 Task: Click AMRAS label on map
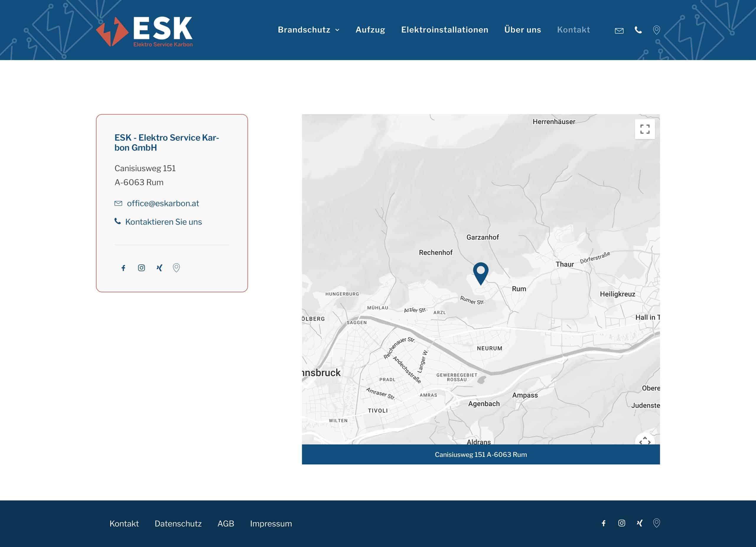point(428,395)
